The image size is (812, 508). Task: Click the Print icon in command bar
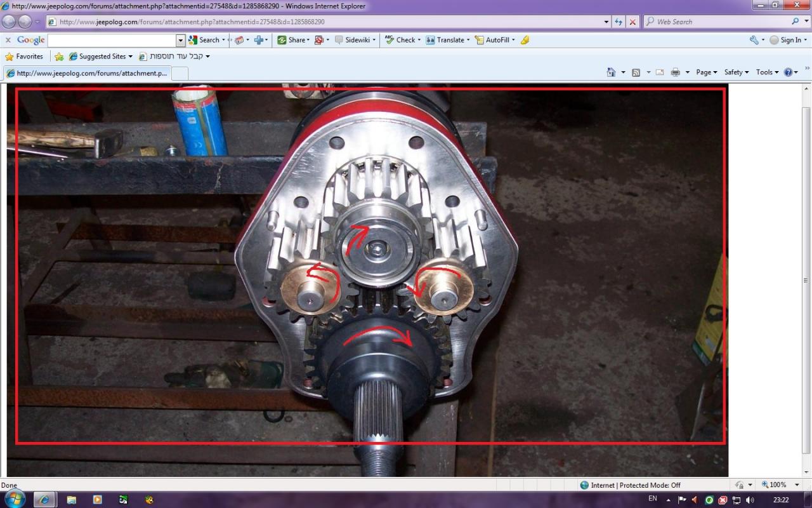point(676,72)
